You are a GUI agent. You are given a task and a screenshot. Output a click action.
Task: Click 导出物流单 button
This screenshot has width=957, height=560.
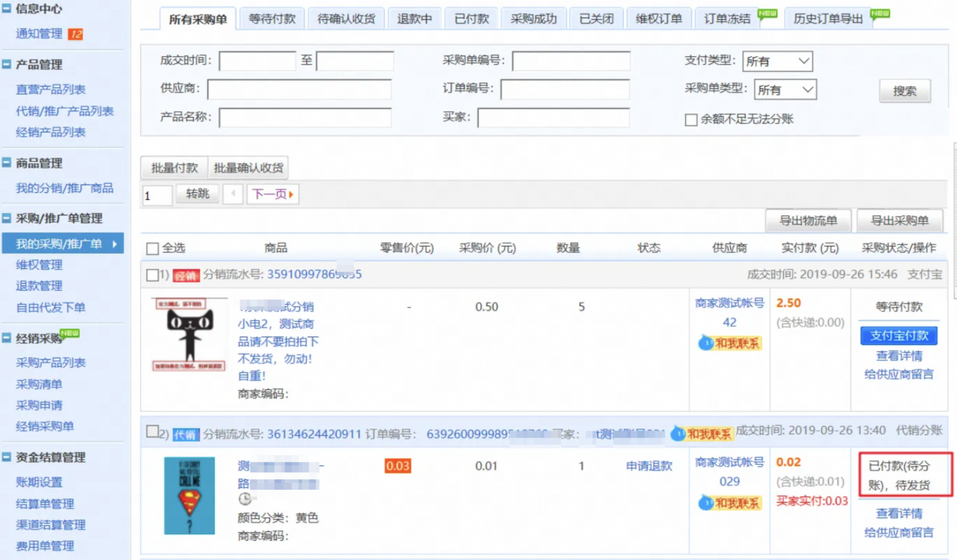pyautogui.click(x=808, y=220)
